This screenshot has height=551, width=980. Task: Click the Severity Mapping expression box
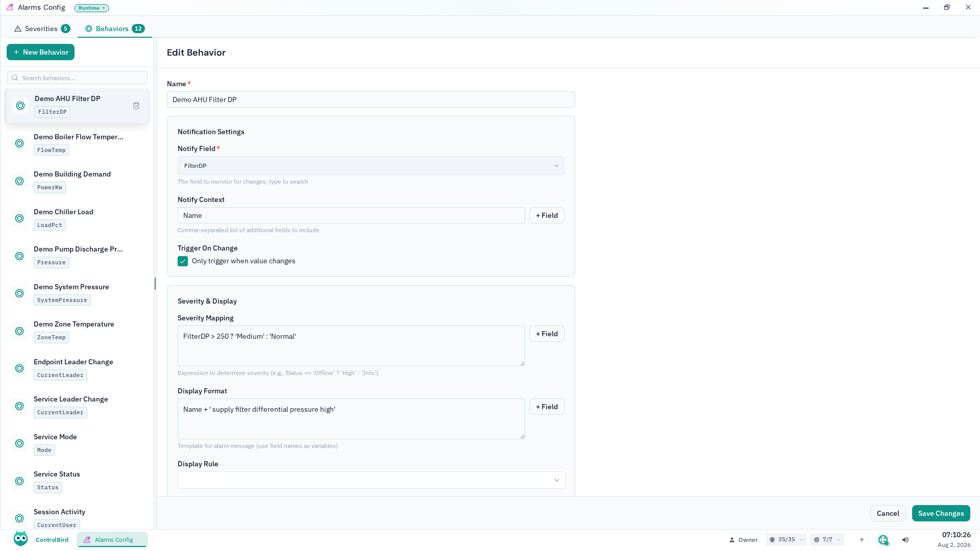pos(351,346)
